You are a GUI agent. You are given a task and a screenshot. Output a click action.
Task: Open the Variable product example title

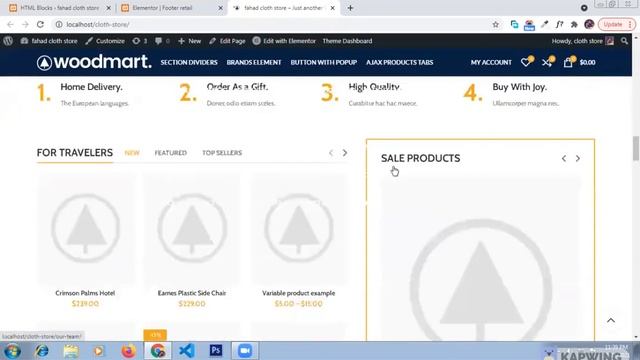pos(298,293)
